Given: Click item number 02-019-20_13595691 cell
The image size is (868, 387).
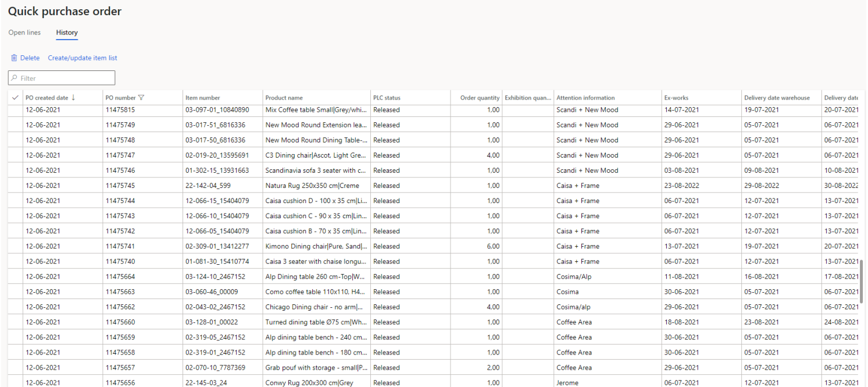Looking at the screenshot, I should [217, 155].
